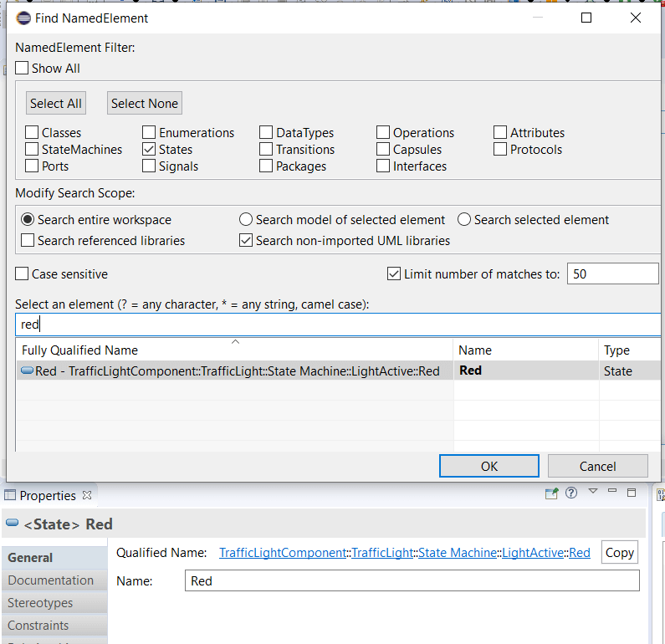Click the Properties view tab icon
The width and height of the screenshot is (665, 644).
pyautogui.click(x=10, y=496)
